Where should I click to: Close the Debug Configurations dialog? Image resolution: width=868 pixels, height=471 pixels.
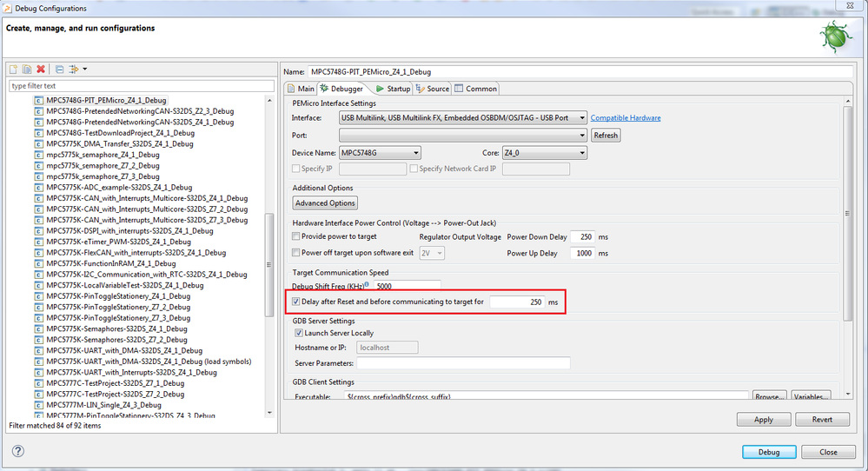[828, 452]
